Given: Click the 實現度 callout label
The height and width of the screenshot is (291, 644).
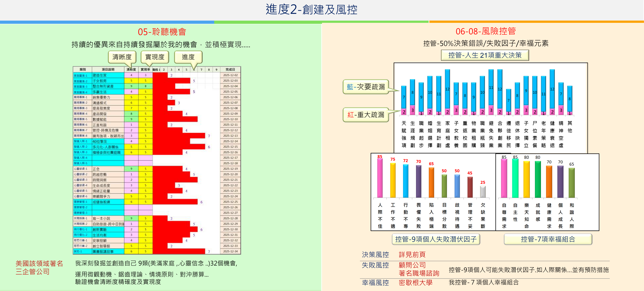Looking at the screenshot, I should pyautogui.click(x=155, y=57).
